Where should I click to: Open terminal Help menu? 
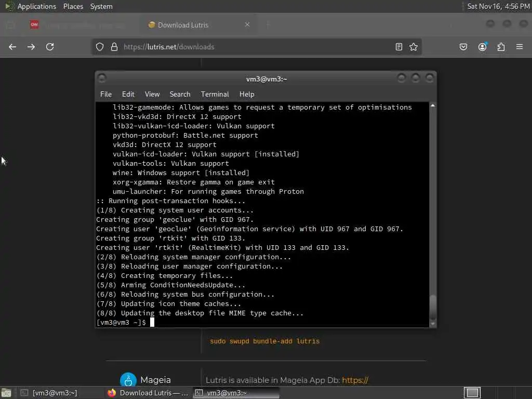click(x=247, y=95)
